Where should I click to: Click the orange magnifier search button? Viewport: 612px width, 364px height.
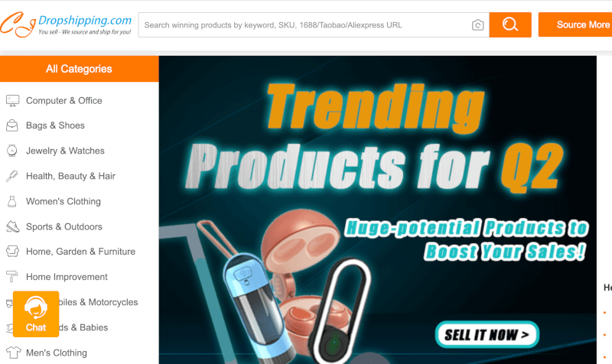tap(510, 24)
